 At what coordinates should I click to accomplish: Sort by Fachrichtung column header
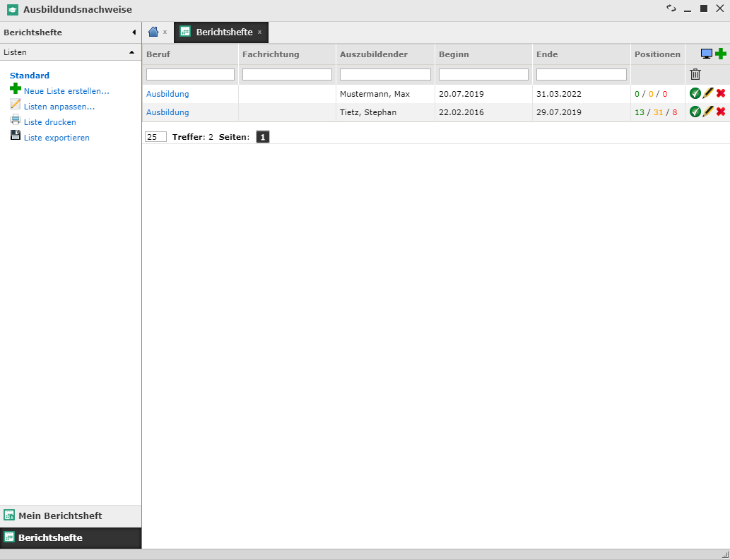[x=271, y=54]
